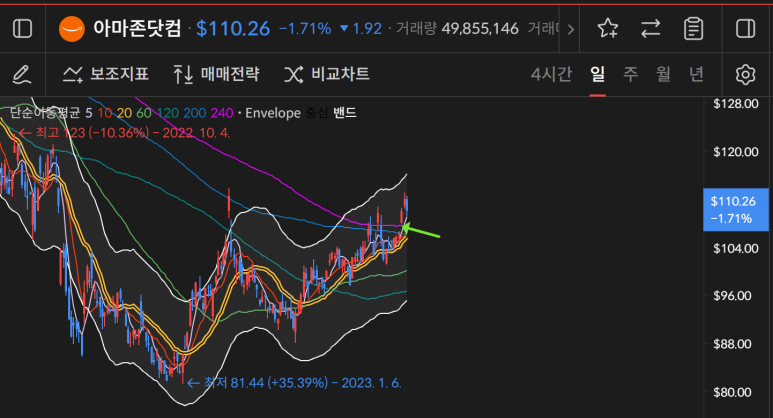Click the Envelope indicator label
This screenshot has width=773, height=418.
tap(273, 113)
